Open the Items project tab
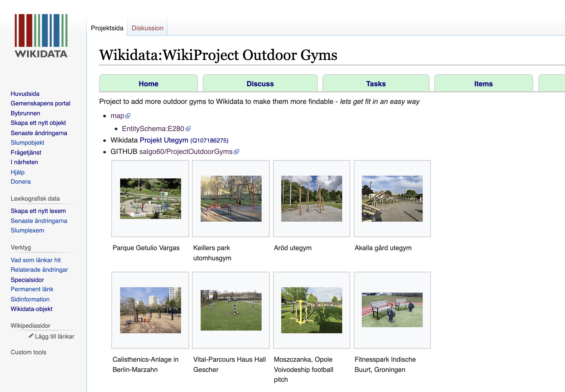Viewport: 565px width, 392px height. tap(483, 84)
